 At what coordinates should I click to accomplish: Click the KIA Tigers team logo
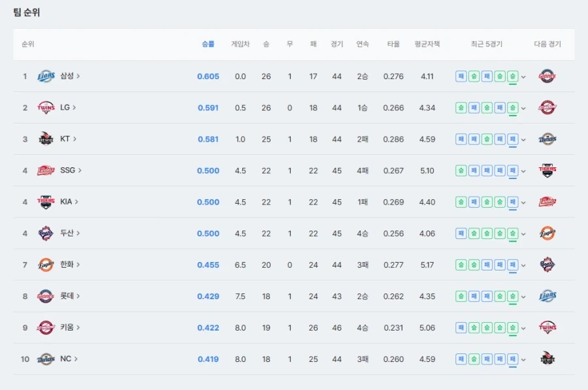pos(46,202)
